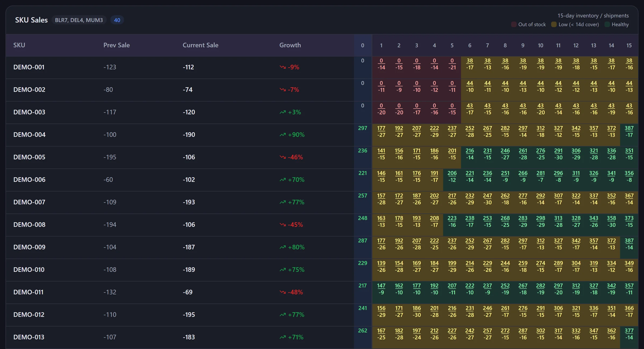Click the Low cover legend swatch
644x349 pixels.
point(554,24)
